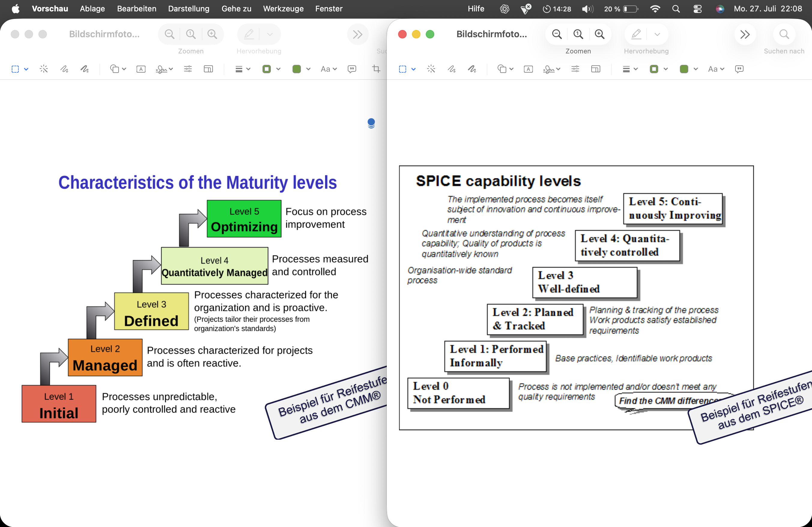Zoom out in the left Vorschau window
Viewport: 812px width, 527px height.
coord(170,34)
